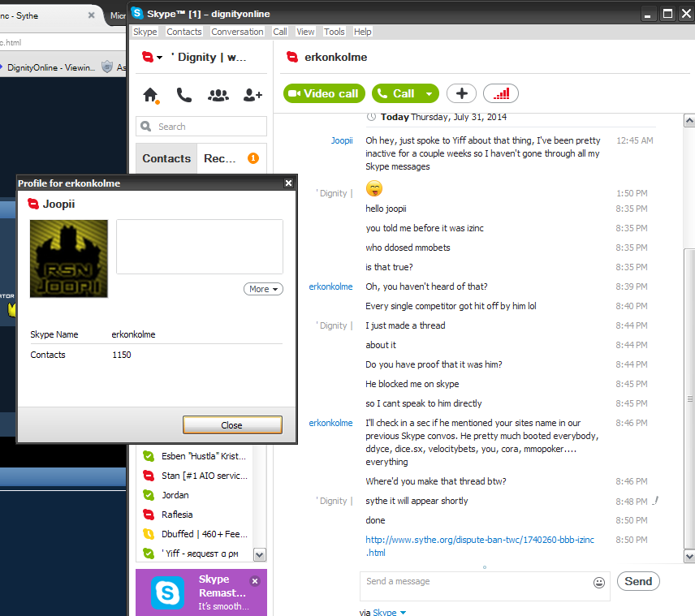Click the chat scrollbar up arrow
Viewport: 695px width, 616px height.
tap(689, 120)
